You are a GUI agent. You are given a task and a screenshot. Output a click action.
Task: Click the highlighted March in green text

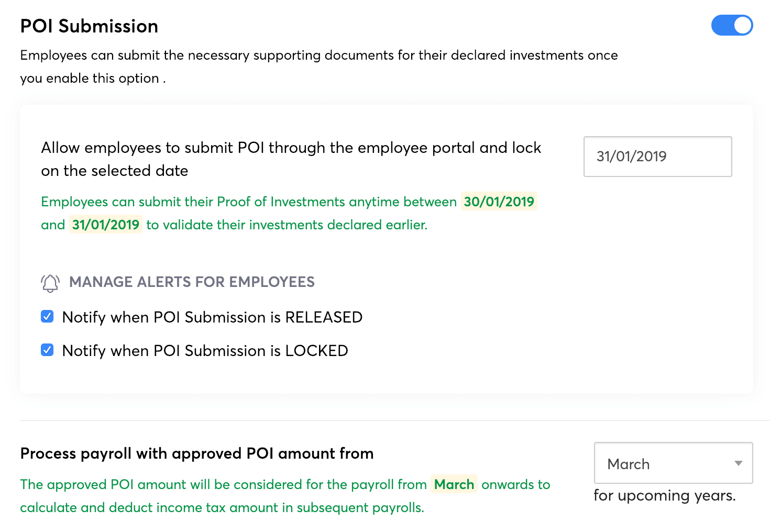point(454,484)
